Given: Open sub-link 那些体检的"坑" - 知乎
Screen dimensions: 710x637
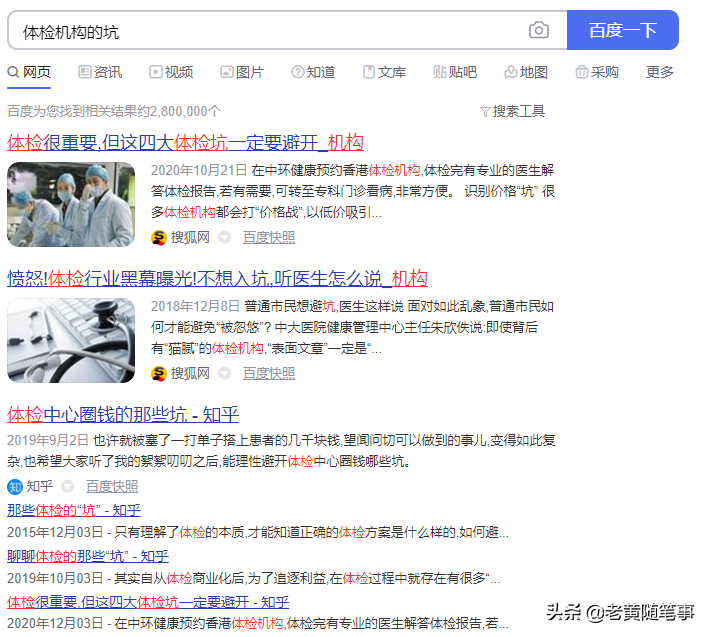Looking at the screenshot, I should pos(74,510).
